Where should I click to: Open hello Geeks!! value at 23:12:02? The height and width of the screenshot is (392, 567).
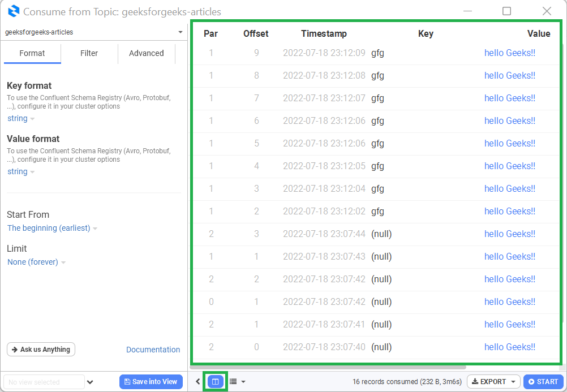(x=509, y=211)
